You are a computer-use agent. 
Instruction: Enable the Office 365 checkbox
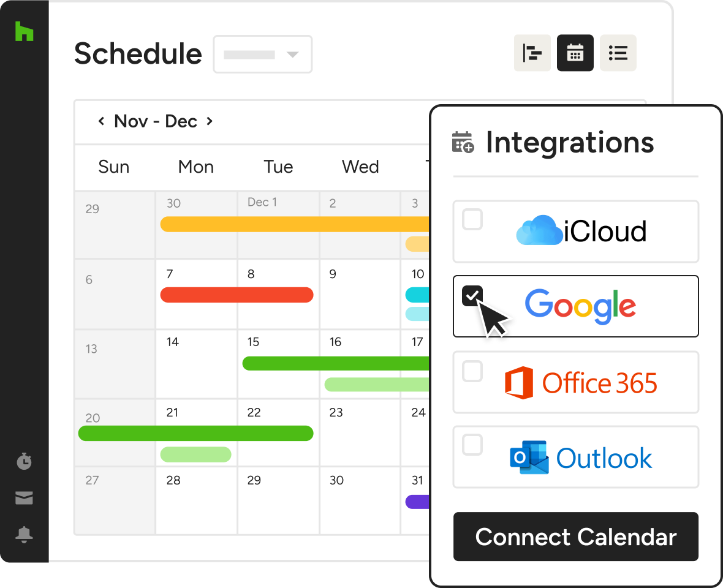tap(472, 371)
